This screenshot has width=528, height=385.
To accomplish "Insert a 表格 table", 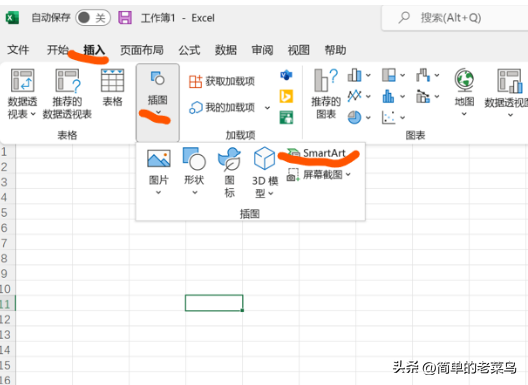I will (x=112, y=87).
